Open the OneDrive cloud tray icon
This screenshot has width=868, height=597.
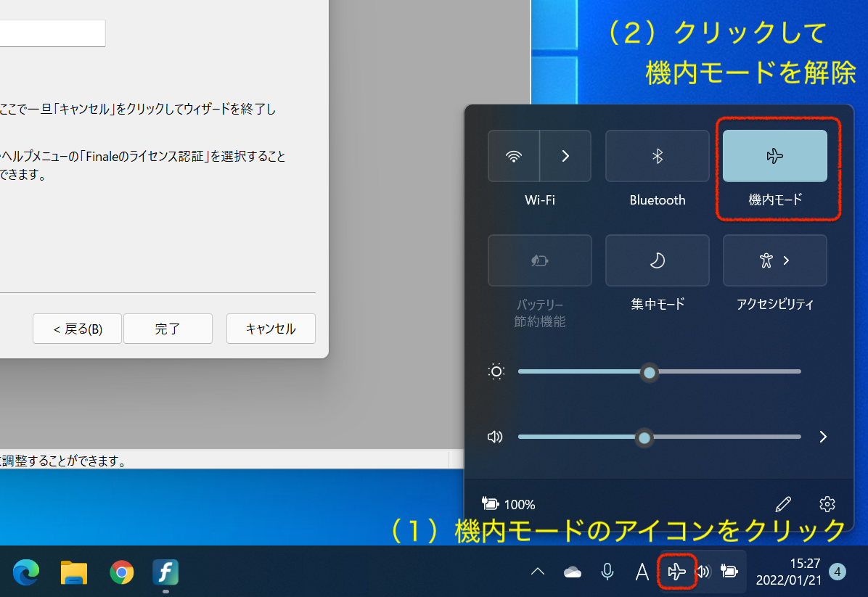pos(573,572)
